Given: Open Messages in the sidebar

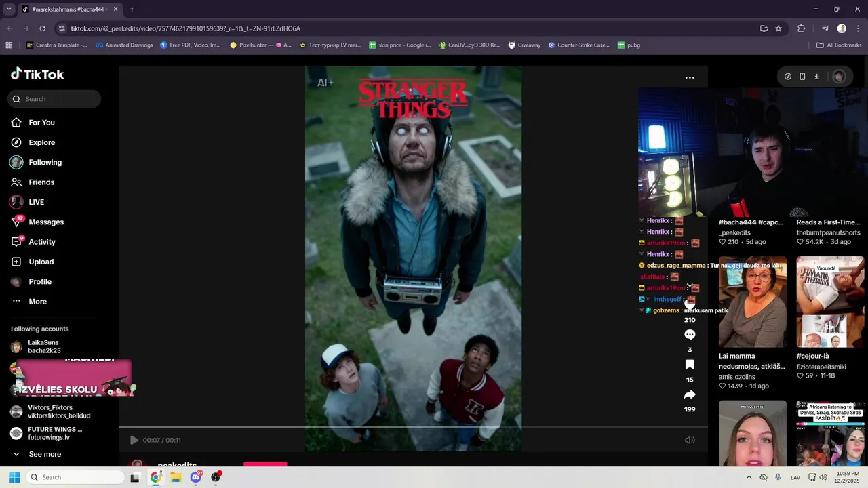Looking at the screenshot, I should click(x=37, y=222).
